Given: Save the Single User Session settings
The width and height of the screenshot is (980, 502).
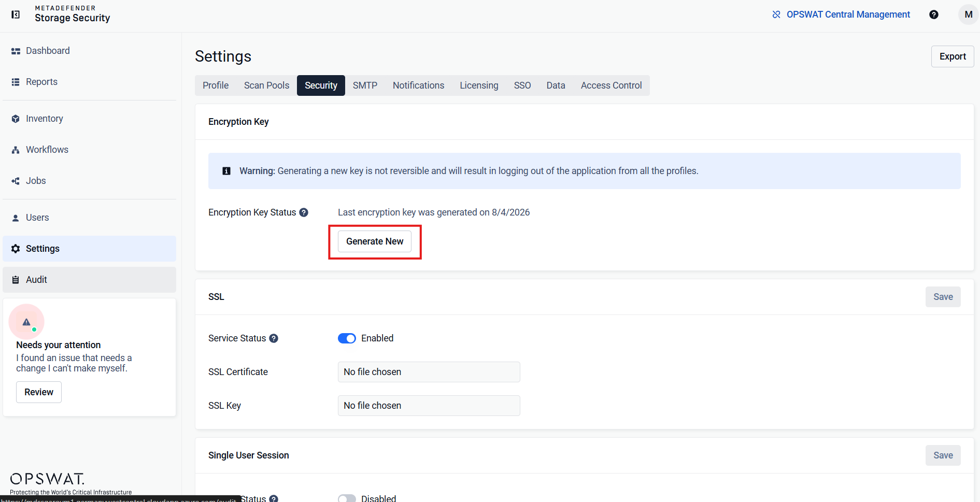Looking at the screenshot, I should (943, 455).
